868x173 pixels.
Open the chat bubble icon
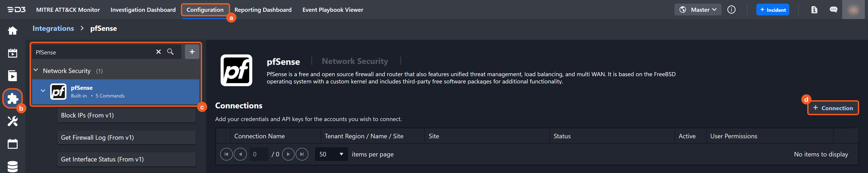pyautogui.click(x=833, y=10)
